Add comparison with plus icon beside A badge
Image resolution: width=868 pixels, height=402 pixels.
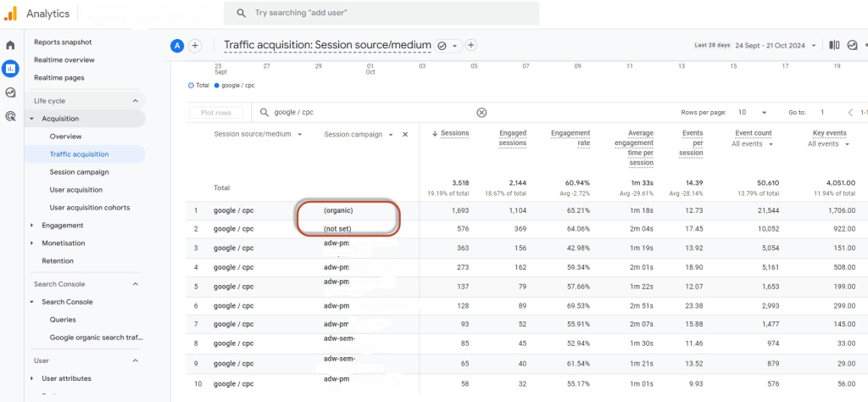click(195, 46)
